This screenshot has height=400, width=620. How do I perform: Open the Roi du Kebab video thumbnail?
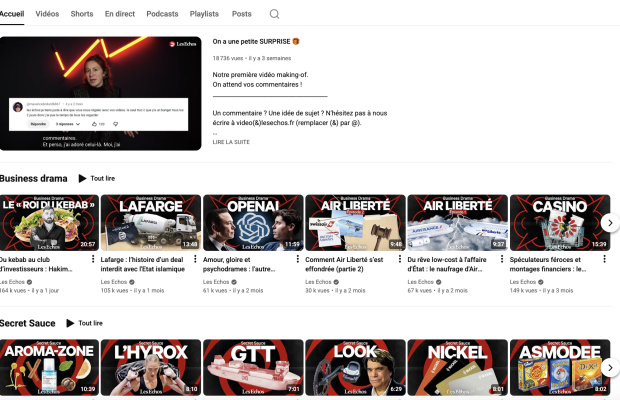click(49, 222)
